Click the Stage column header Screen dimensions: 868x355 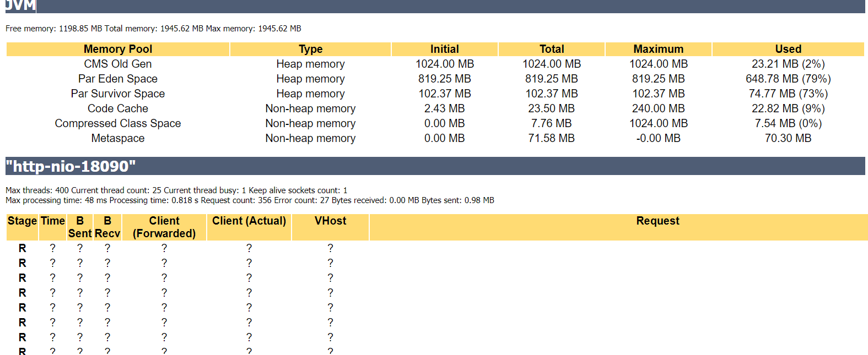[22, 221]
